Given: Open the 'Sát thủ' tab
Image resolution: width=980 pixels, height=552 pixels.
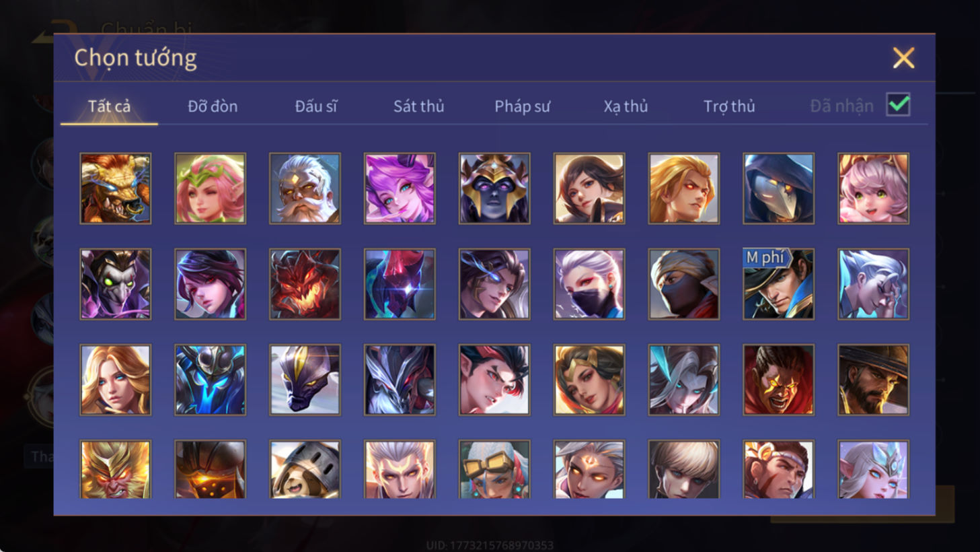Looking at the screenshot, I should 418,106.
